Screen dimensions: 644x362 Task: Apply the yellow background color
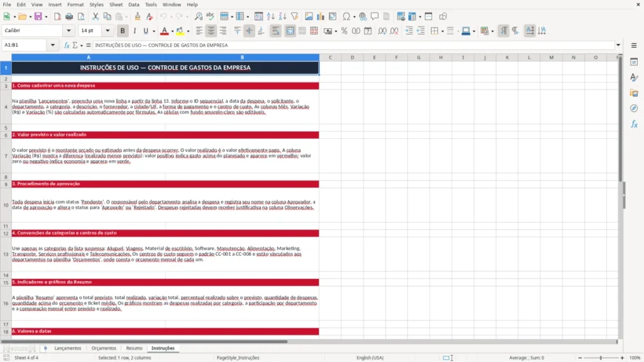point(180,31)
